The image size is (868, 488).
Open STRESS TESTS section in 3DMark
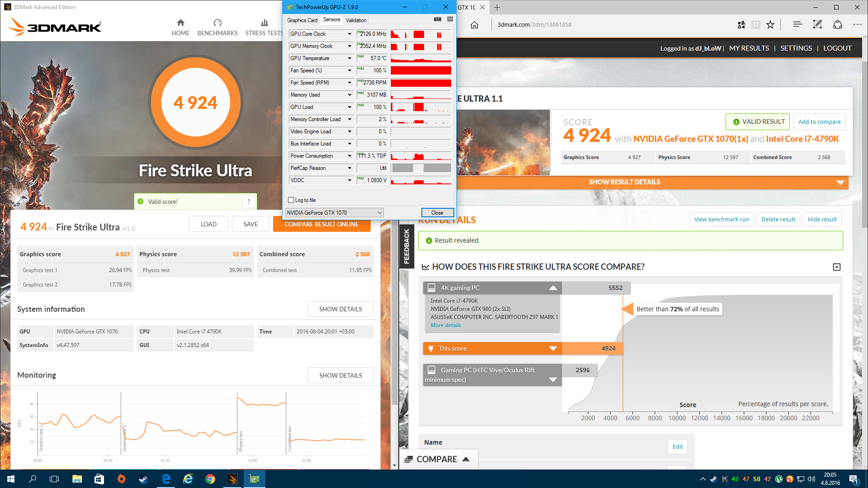[264, 27]
